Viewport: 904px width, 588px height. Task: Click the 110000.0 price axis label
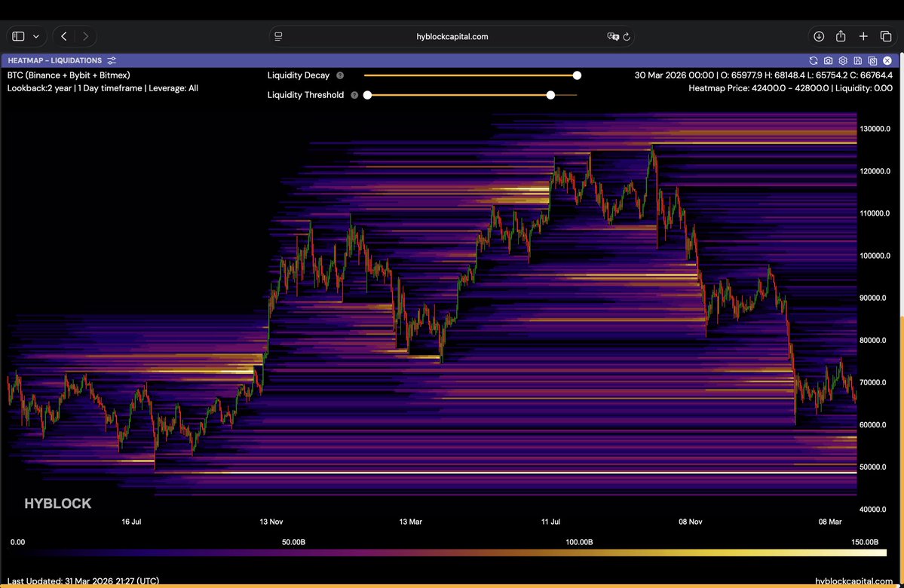(875, 213)
